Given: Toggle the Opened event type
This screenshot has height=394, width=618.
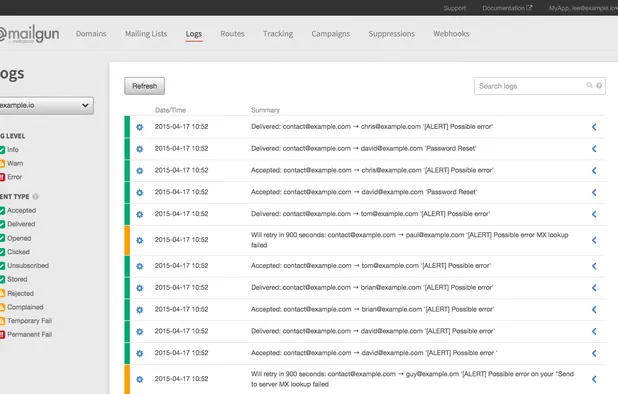Looking at the screenshot, I should click(x=2, y=238).
